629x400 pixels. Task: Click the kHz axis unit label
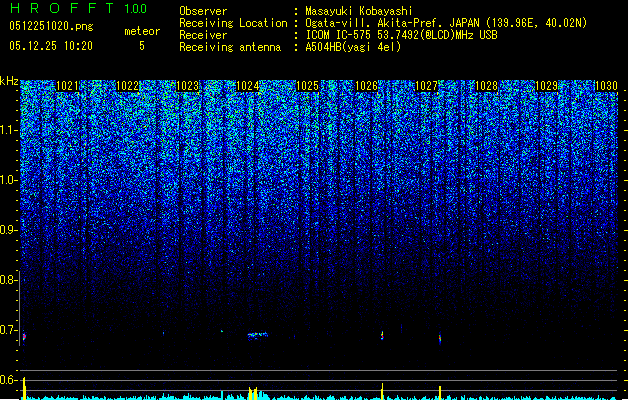9,81
